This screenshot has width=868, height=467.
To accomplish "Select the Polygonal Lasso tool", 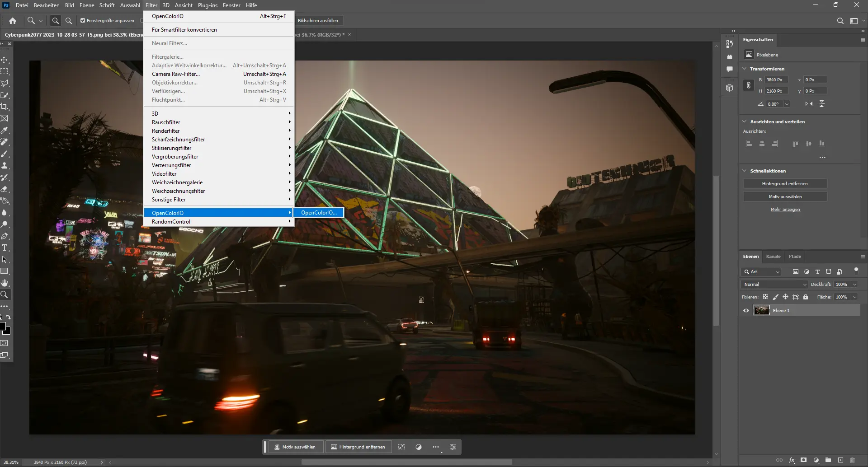I will [5, 84].
